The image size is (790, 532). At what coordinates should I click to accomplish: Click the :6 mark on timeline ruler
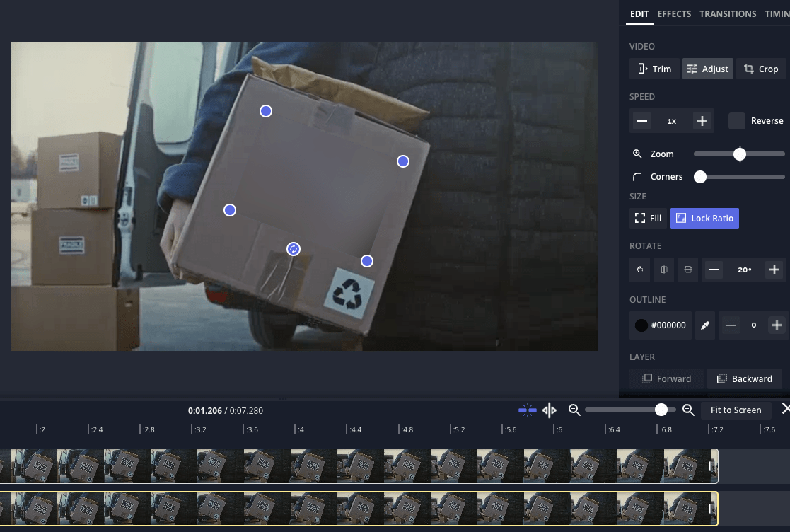click(559, 429)
